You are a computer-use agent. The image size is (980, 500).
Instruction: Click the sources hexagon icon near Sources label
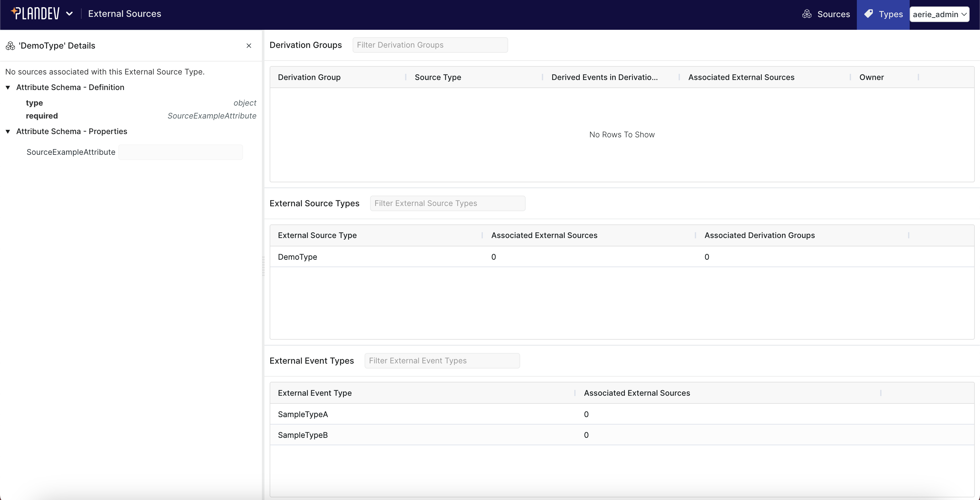click(807, 14)
